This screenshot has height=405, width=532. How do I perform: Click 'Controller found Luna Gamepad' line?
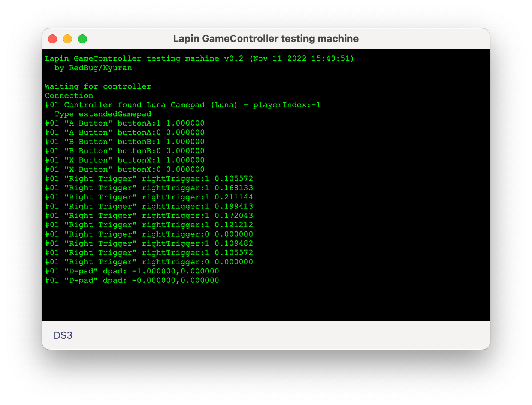point(183,105)
